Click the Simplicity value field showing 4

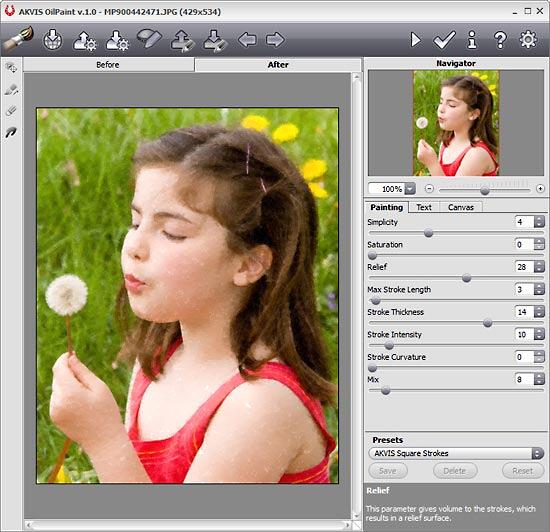[524, 222]
